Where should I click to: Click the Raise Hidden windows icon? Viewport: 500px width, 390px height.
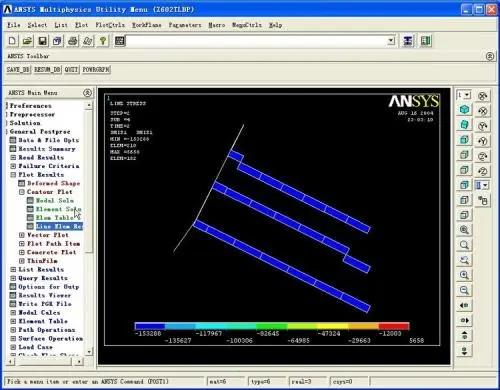pos(408,41)
